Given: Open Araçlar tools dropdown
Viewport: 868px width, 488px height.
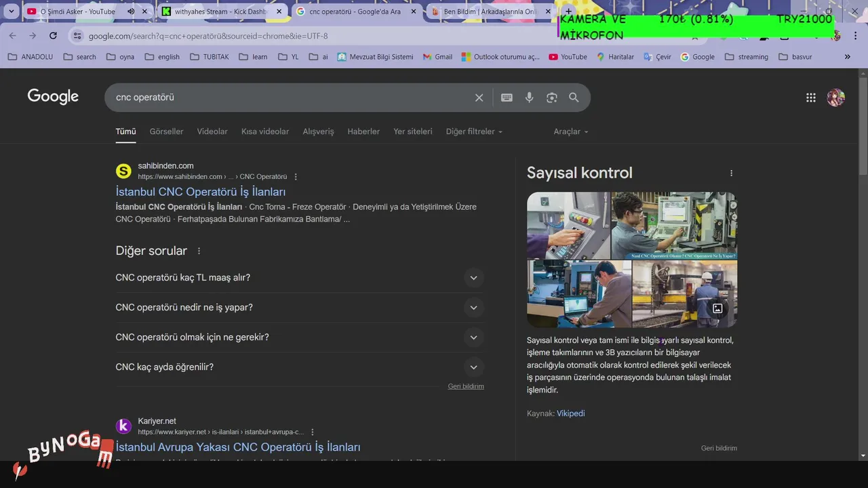Looking at the screenshot, I should [571, 131].
